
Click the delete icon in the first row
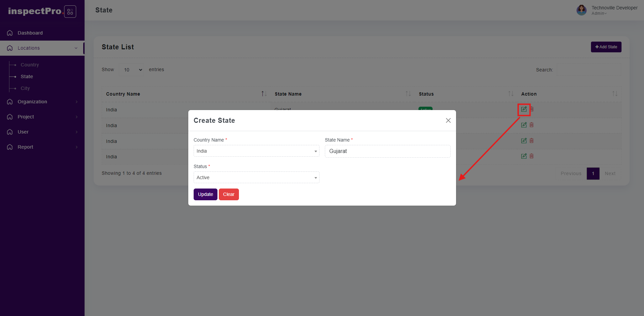tap(532, 109)
